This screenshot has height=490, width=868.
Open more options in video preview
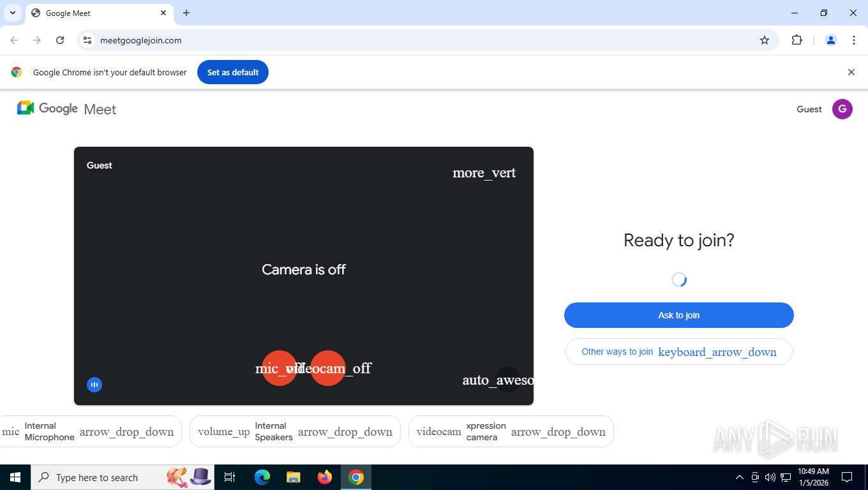pyautogui.click(x=484, y=173)
